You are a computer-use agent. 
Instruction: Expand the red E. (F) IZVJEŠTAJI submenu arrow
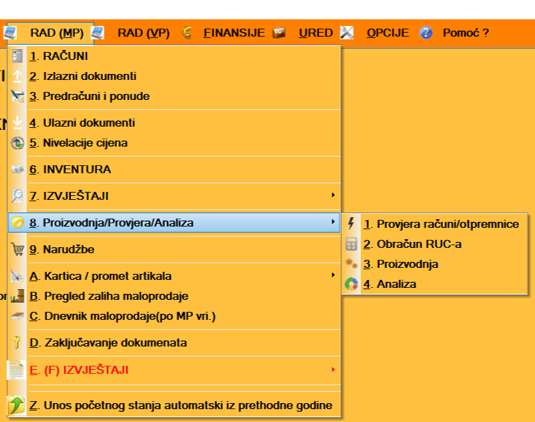coord(333,369)
